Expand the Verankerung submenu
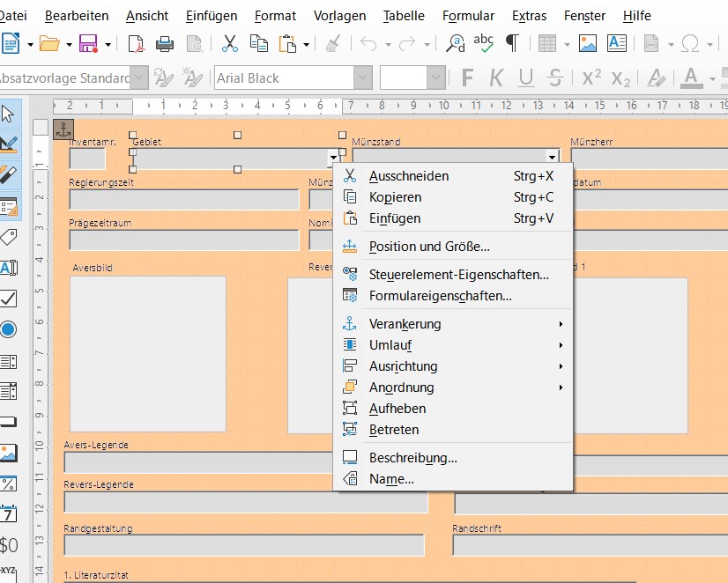Viewport: 728px width, 583px height. click(x=453, y=324)
